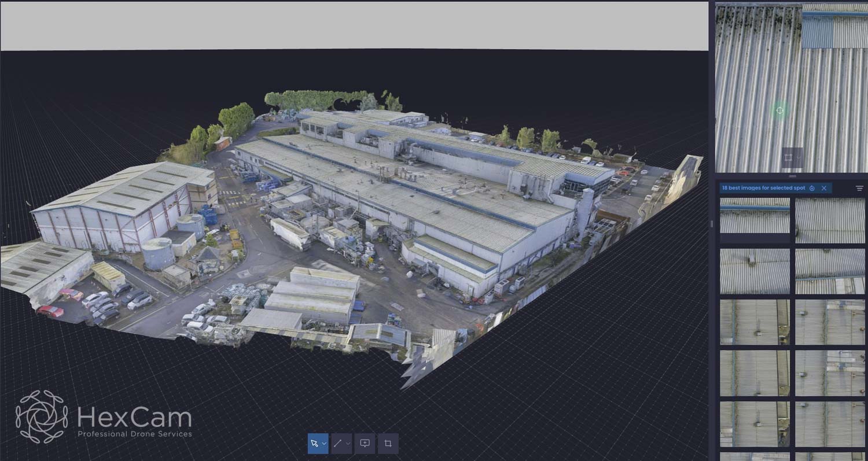Click '18 best images for selected spot' label
Image resolution: width=868 pixels, height=461 pixels.
point(763,188)
